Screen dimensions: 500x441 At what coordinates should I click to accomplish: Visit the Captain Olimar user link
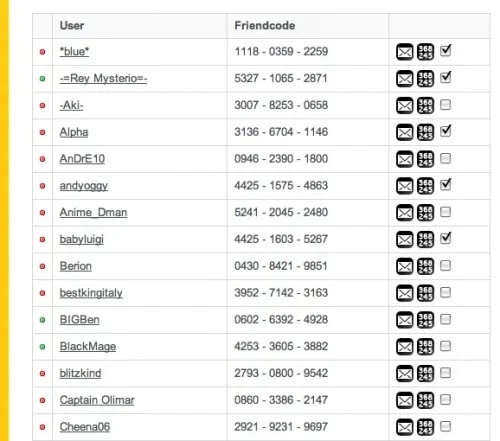97,400
